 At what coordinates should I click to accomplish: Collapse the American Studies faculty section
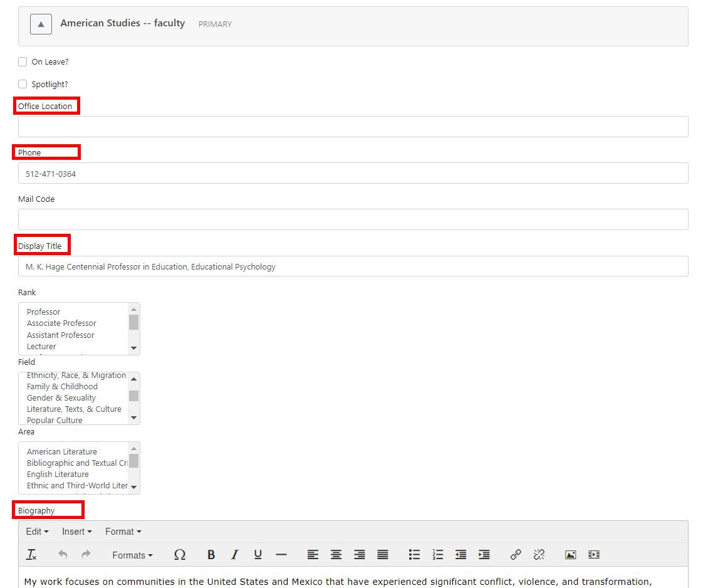(41, 24)
